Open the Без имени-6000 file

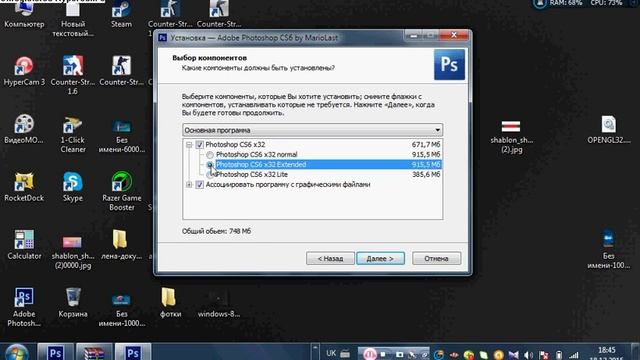(121, 135)
